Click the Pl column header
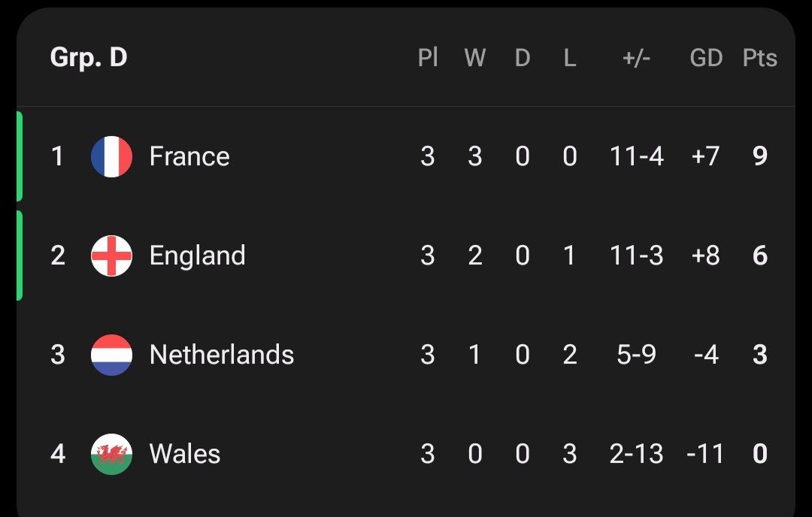 428,58
